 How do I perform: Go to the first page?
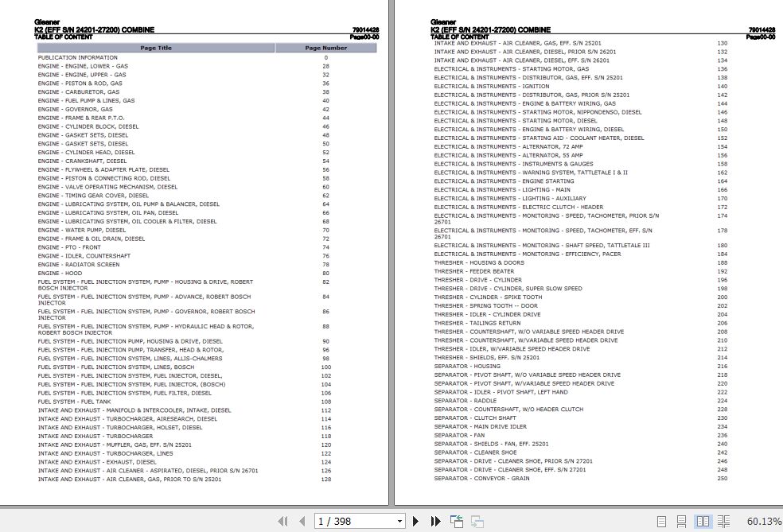click(282, 522)
